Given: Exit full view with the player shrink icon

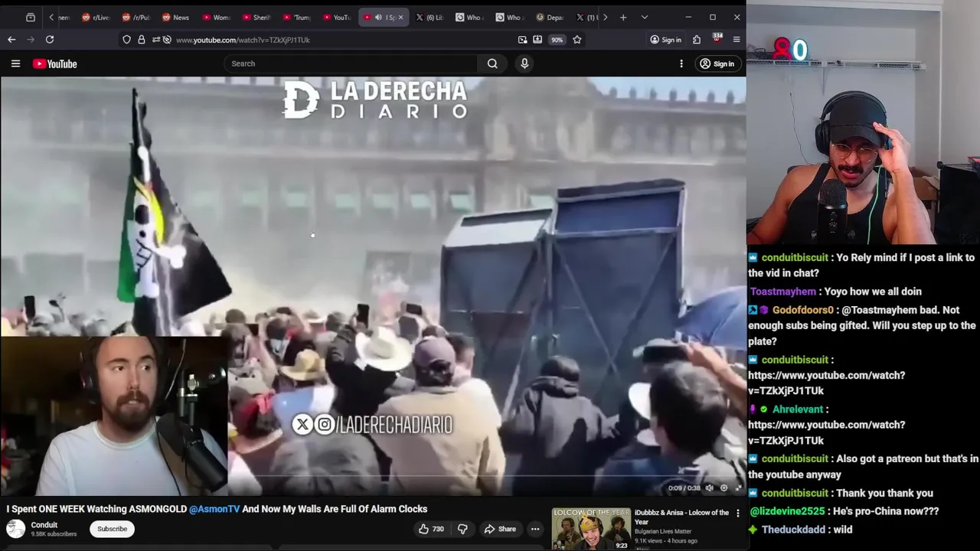Looking at the screenshot, I should [738, 487].
